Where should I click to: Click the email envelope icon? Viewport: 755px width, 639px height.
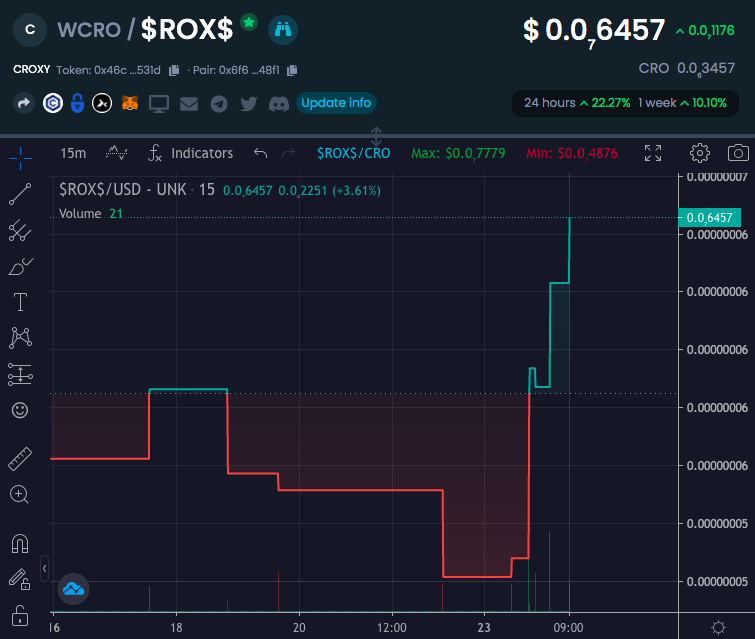tap(189, 104)
